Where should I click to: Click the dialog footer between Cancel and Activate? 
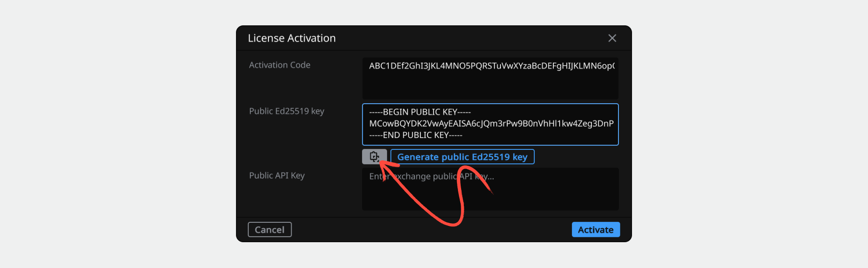[432, 230]
